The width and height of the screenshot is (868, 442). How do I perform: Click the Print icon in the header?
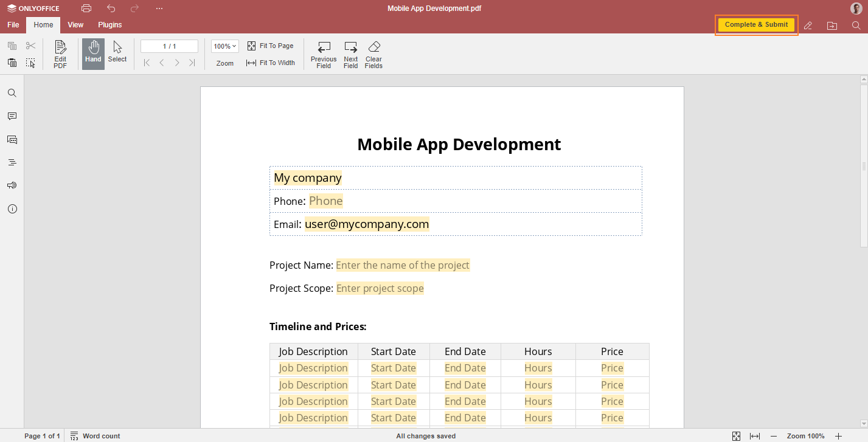(x=86, y=8)
